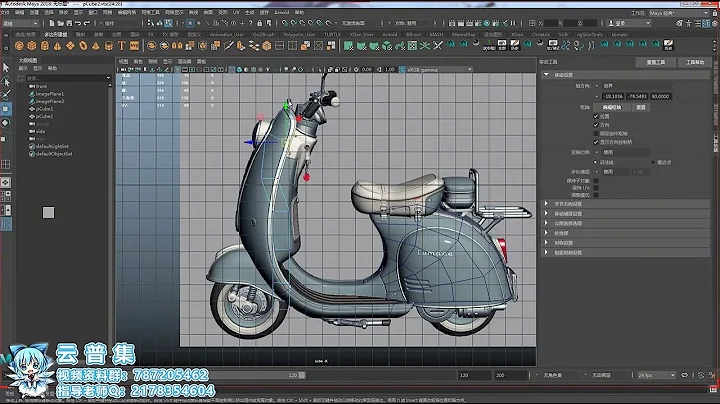
Task: Switch to the Arnold shelf tab
Action: click(390, 34)
